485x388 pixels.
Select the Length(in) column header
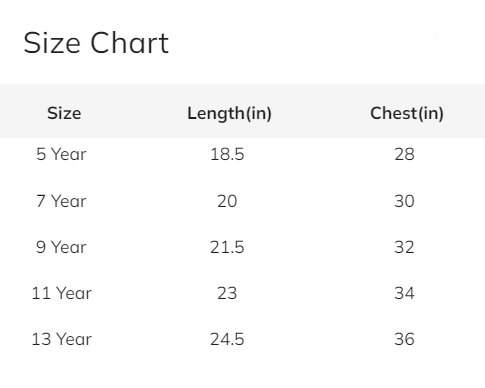point(229,114)
